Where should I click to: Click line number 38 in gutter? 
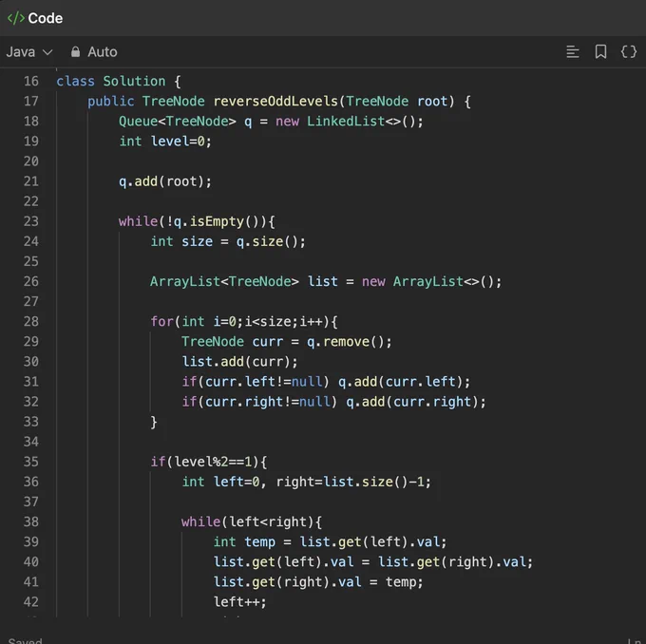click(x=31, y=521)
